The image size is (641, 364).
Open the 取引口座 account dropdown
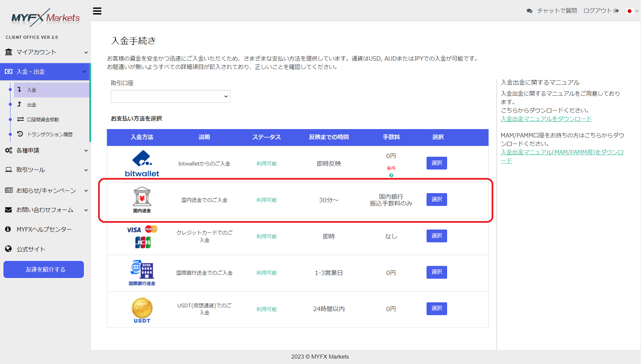pyautogui.click(x=170, y=96)
